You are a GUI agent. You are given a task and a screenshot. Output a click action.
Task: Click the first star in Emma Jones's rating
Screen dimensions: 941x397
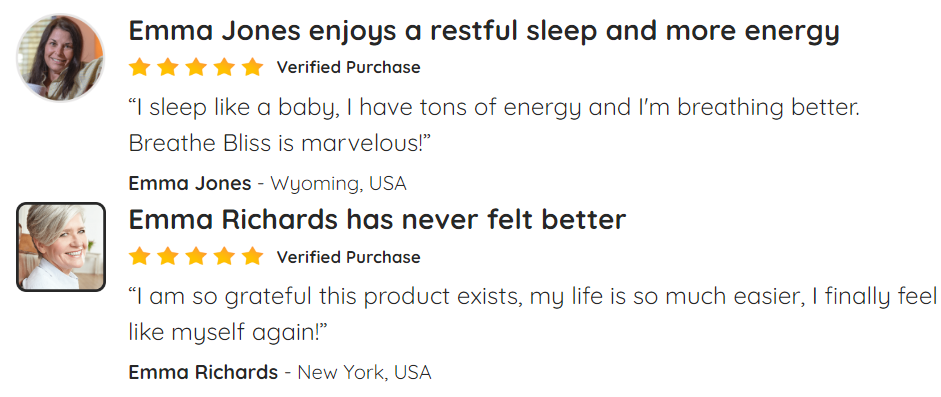pos(139,67)
